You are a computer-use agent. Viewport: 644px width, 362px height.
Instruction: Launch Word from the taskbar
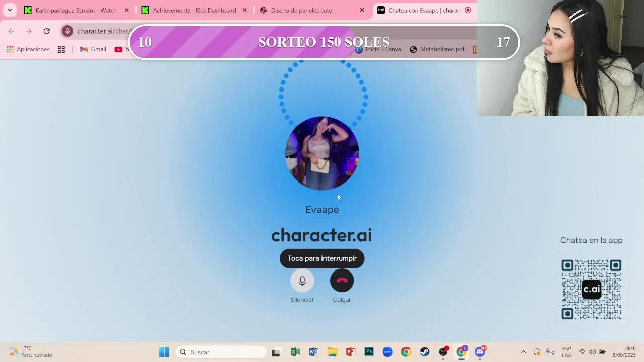pos(313,352)
